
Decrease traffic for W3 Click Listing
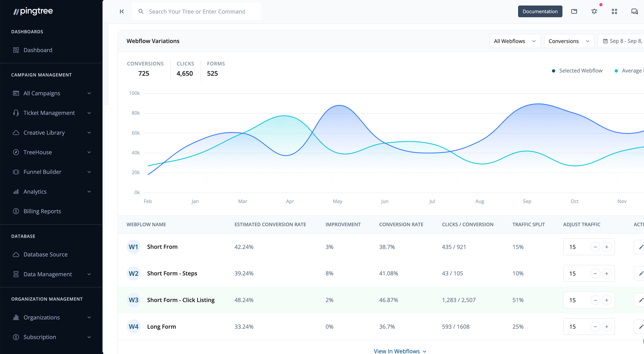pos(595,300)
